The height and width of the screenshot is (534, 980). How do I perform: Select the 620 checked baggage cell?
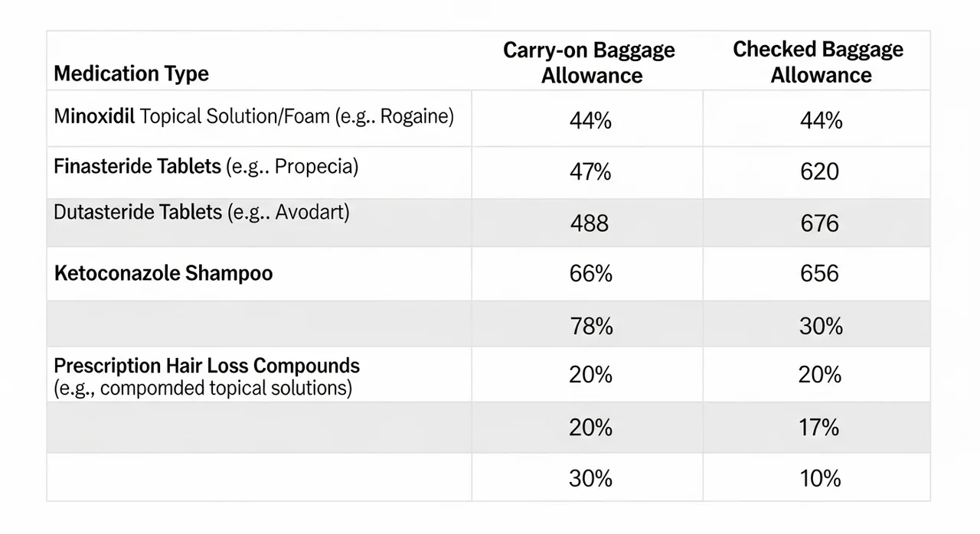pyautogui.click(x=819, y=171)
